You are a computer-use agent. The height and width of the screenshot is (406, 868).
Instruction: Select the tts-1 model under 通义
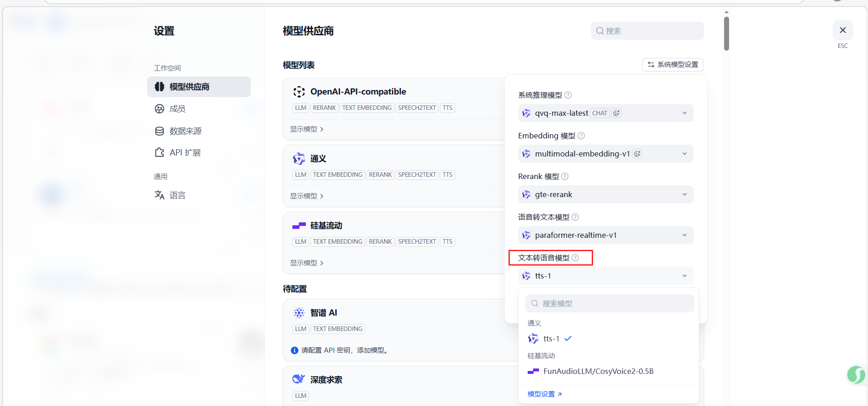(609, 339)
